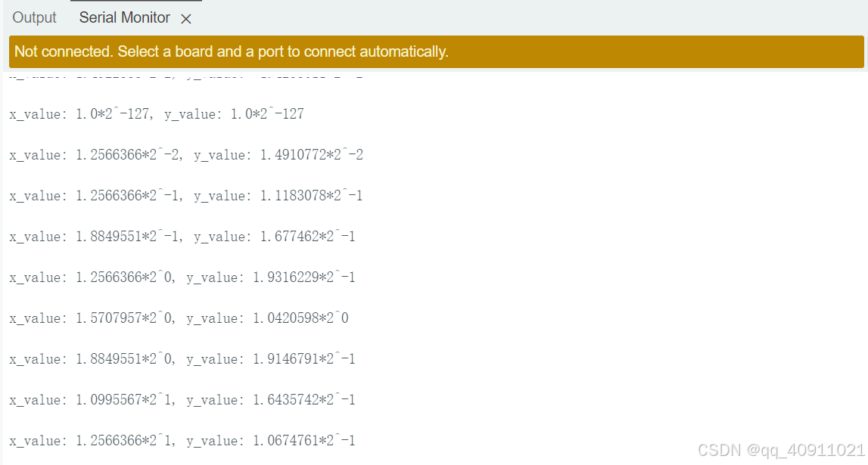Click the output showing y_value 1.0420598*2^0

click(299, 318)
